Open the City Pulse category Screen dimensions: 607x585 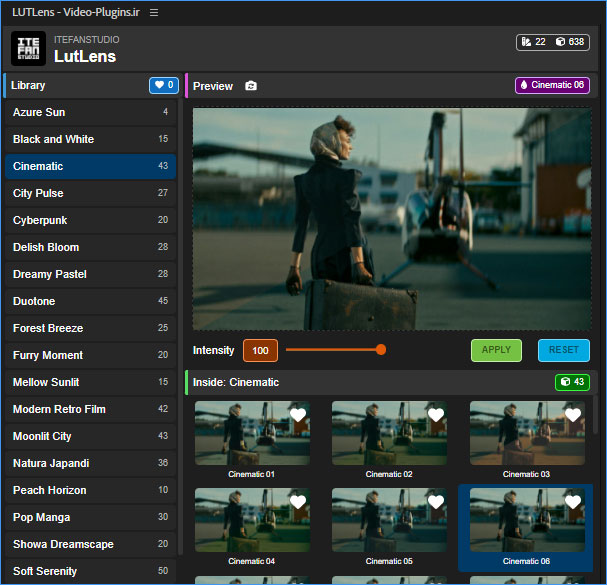pos(91,193)
